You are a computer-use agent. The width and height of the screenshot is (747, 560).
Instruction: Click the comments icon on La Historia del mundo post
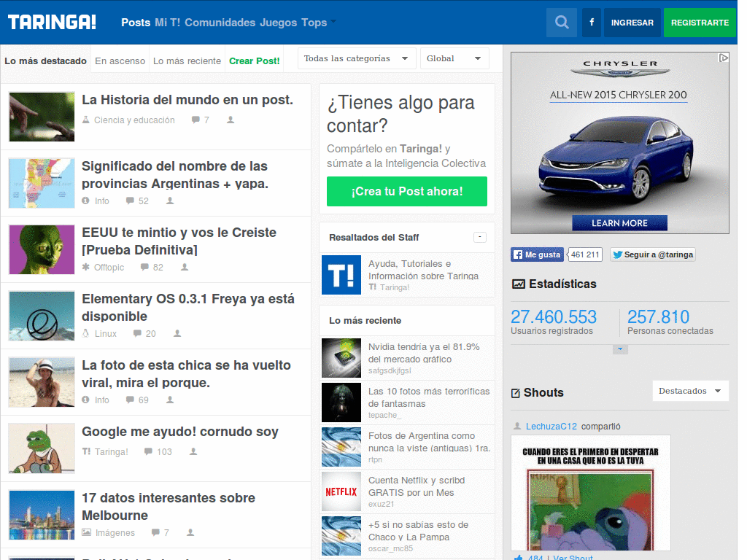(x=196, y=120)
